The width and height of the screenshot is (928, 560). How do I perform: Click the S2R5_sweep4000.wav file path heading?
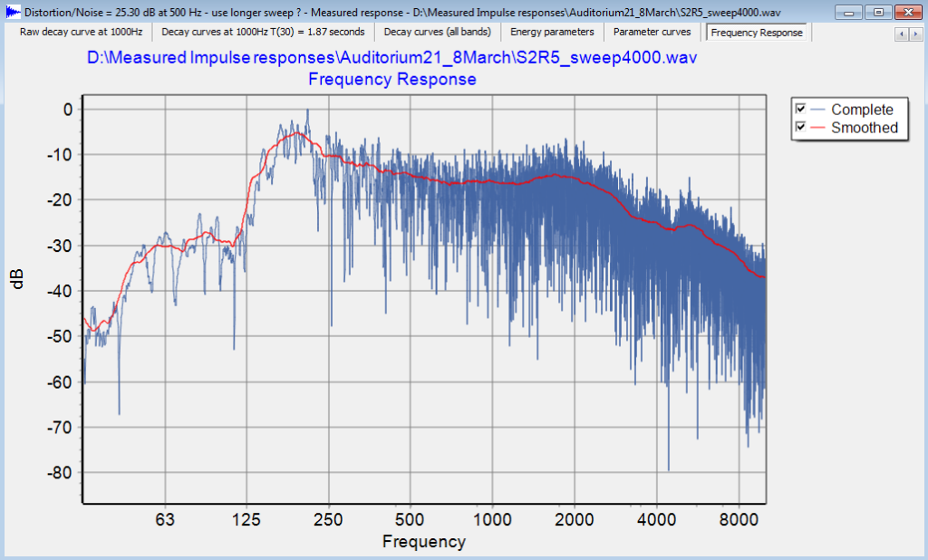click(391, 57)
